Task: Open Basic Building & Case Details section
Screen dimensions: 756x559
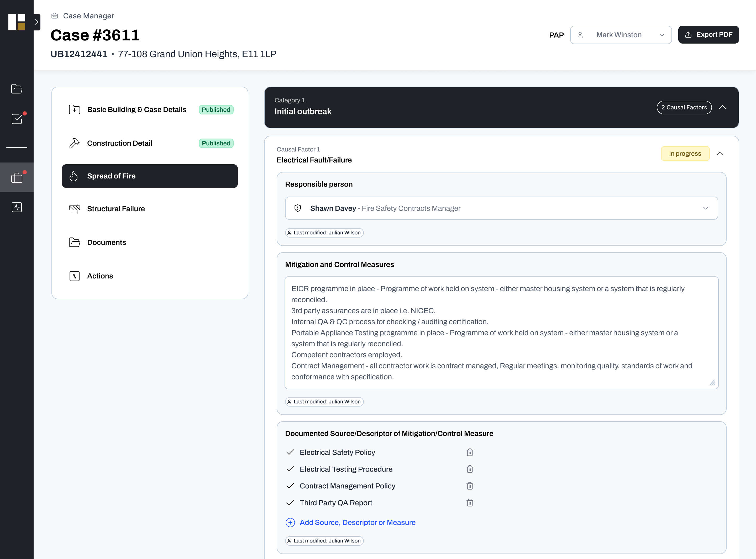Action: click(x=150, y=110)
